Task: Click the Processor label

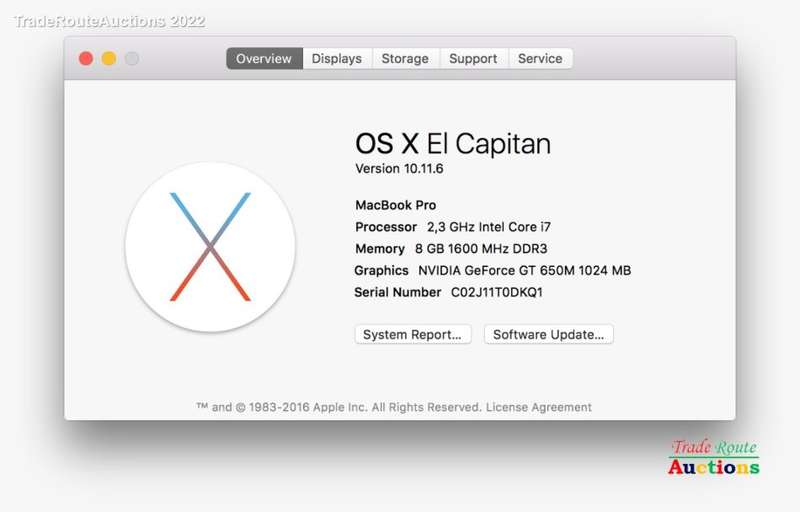Action: click(x=386, y=227)
